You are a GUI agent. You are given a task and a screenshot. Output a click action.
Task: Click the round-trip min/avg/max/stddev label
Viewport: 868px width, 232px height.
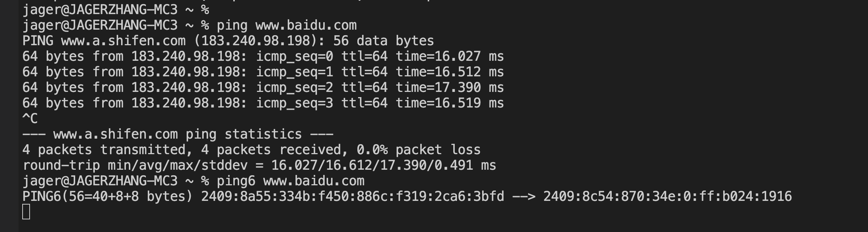click(135, 165)
